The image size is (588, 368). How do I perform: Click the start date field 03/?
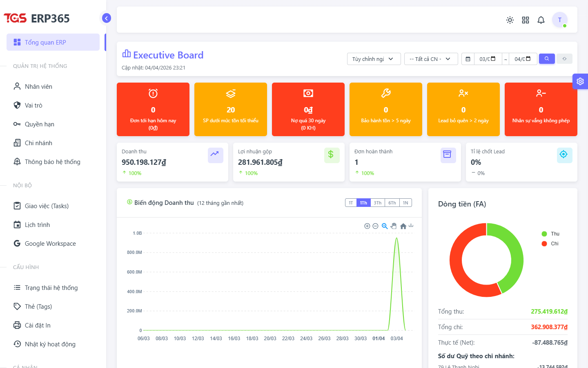(488, 59)
